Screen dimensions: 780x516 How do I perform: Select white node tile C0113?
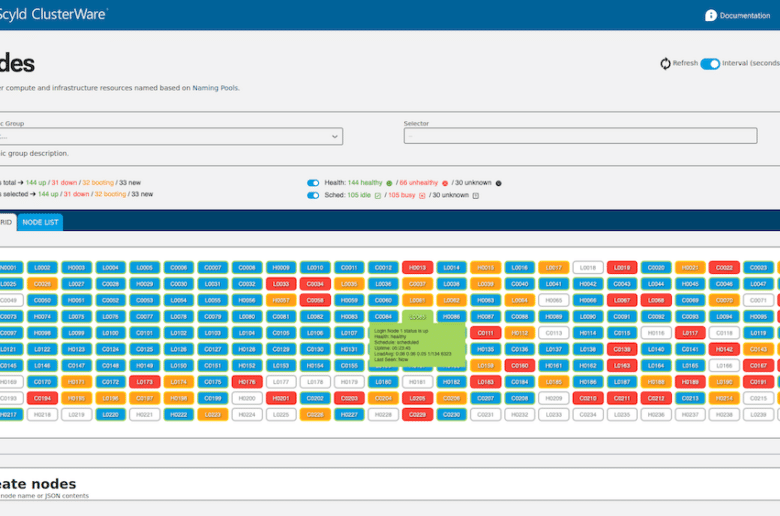point(554,333)
